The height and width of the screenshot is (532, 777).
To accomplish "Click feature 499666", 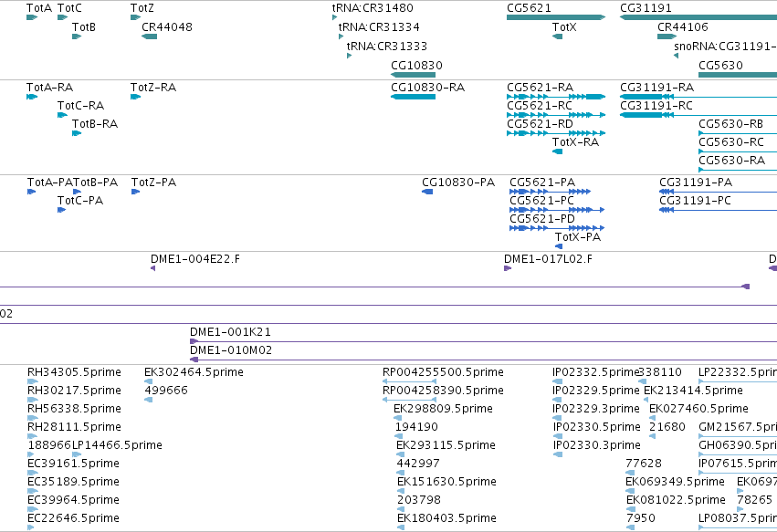I will coord(149,400).
